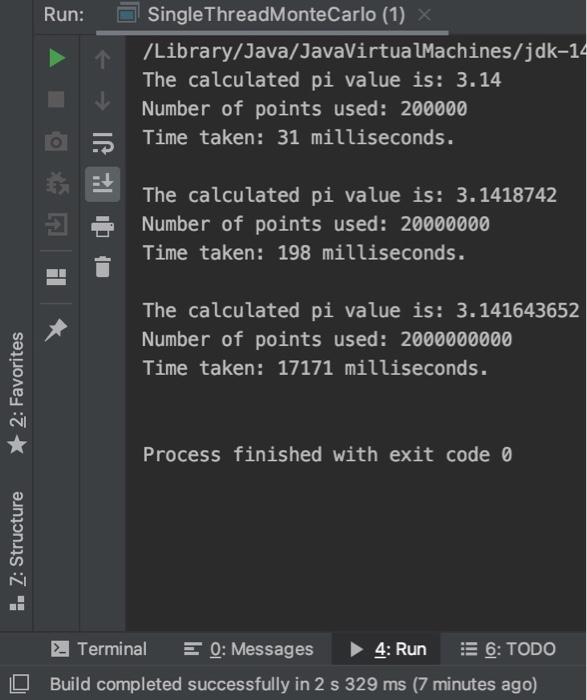Close the SingleThreadMonteCarlo (1) run tab
Viewport: 587px width, 700px height.
point(424,15)
